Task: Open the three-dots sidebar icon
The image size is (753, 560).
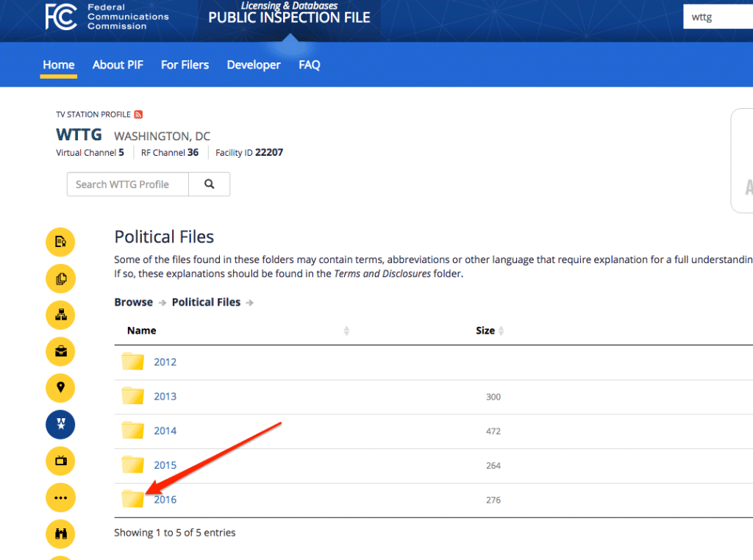Action: tap(60, 498)
